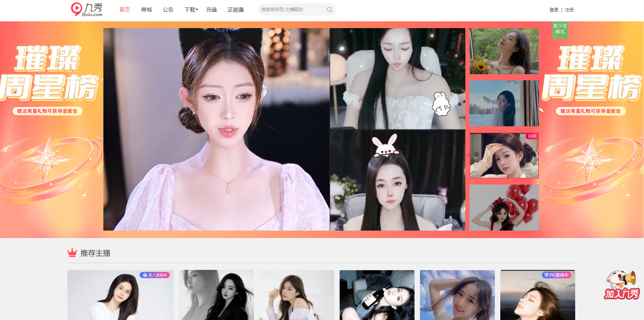Screen dimensions: 644x320
Task: Open the recommended card with wine bottle
Action: click(377, 295)
